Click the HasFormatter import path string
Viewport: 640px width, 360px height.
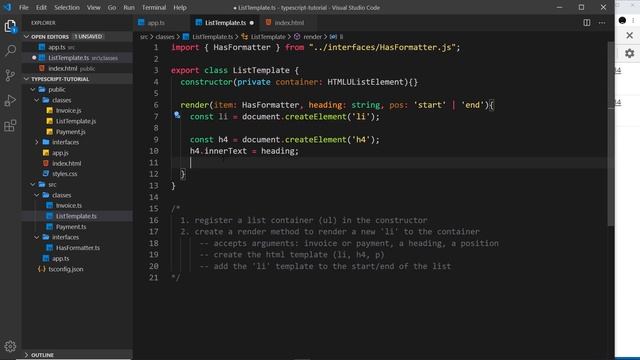(x=382, y=47)
